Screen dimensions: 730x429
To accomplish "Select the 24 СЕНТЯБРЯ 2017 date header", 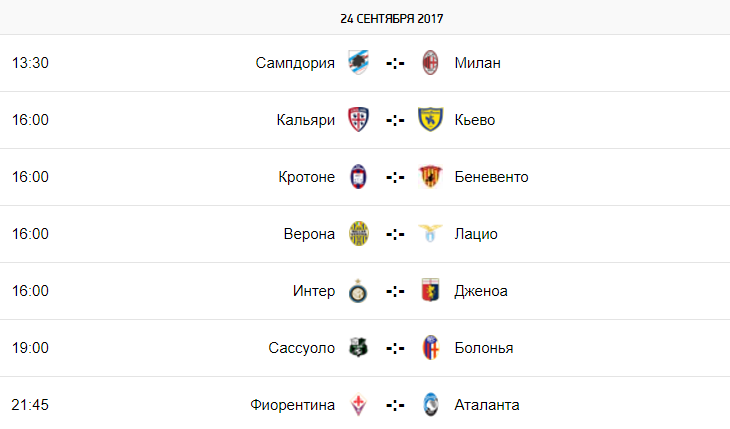I will coord(392,19).
